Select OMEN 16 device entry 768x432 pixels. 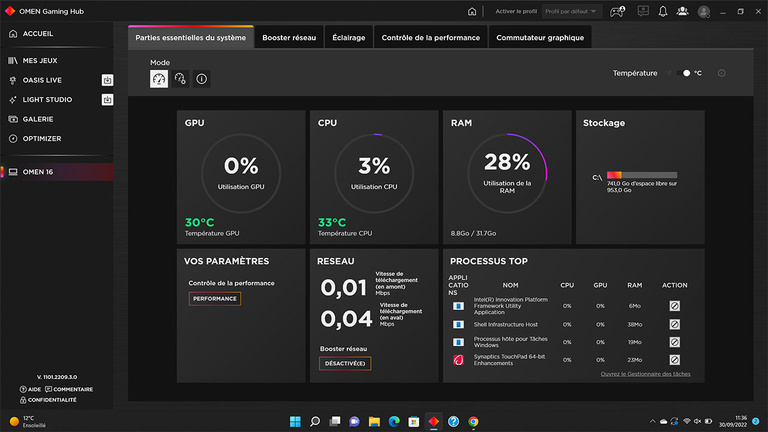[x=57, y=172]
